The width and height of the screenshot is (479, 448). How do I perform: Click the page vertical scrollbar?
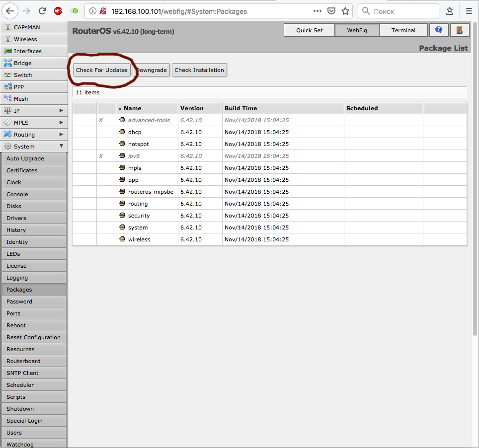click(475, 179)
